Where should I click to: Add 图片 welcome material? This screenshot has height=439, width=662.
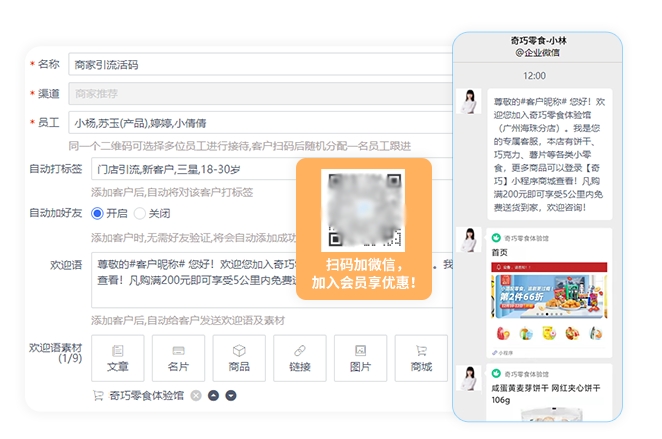[x=361, y=358]
